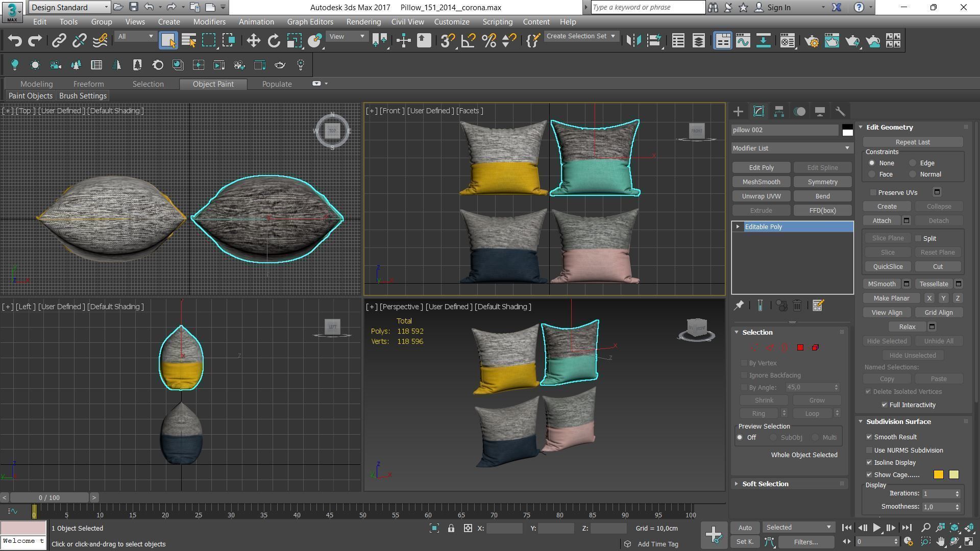Apply MeshSmooth modifier button
Image resolution: width=980 pixels, height=551 pixels.
coord(761,182)
